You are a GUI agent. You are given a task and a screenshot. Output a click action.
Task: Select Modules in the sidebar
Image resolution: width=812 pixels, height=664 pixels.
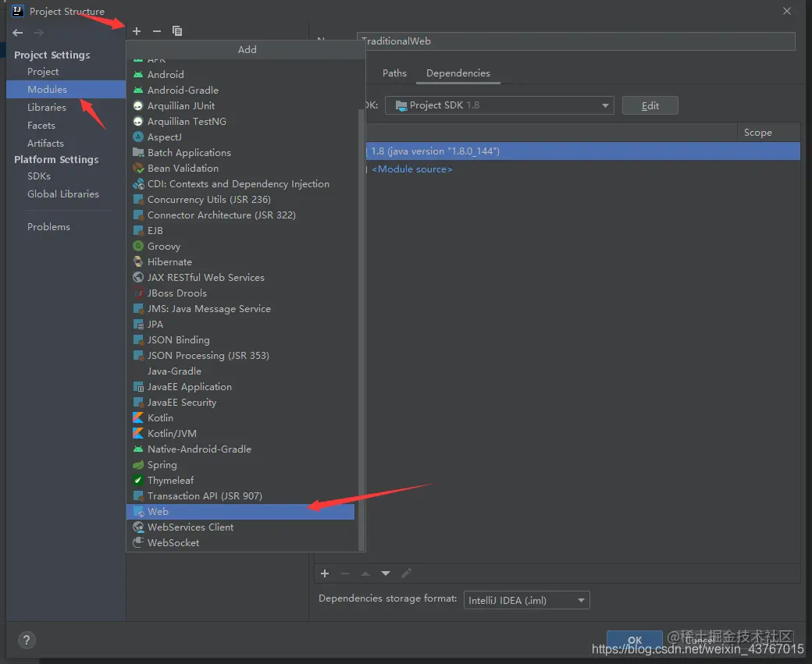(x=66, y=89)
